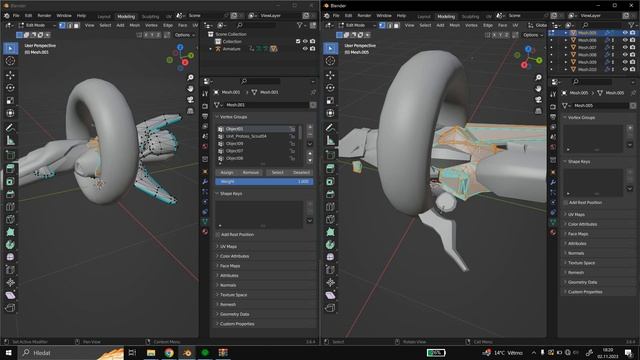Open Edit Mode dropdown in right window
Image resolution: width=640 pixels, height=360 pixels.
pyautogui.click(x=357, y=25)
